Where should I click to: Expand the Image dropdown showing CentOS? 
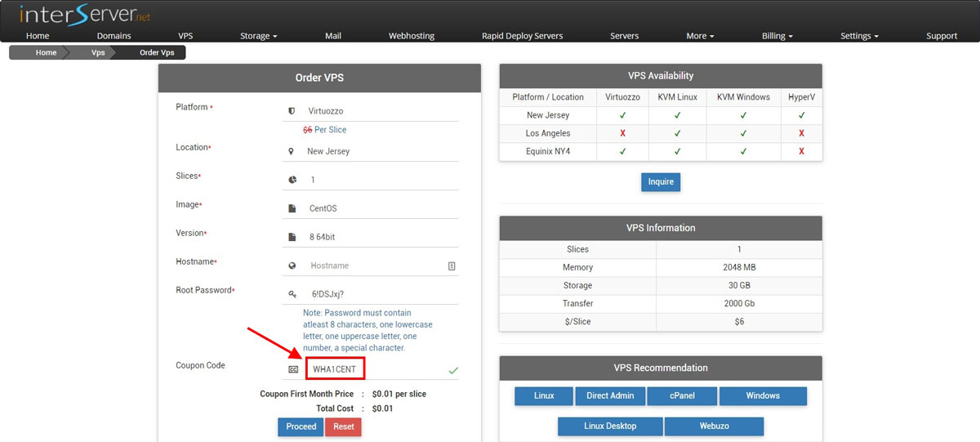point(381,208)
